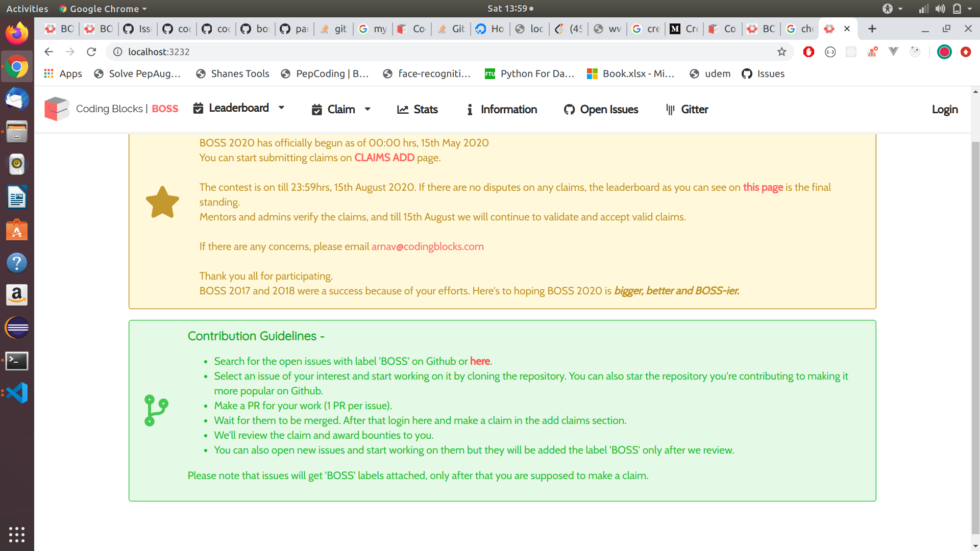The height and width of the screenshot is (551, 980).
Task: Open Amazon launcher in dock
Action: 17,295
